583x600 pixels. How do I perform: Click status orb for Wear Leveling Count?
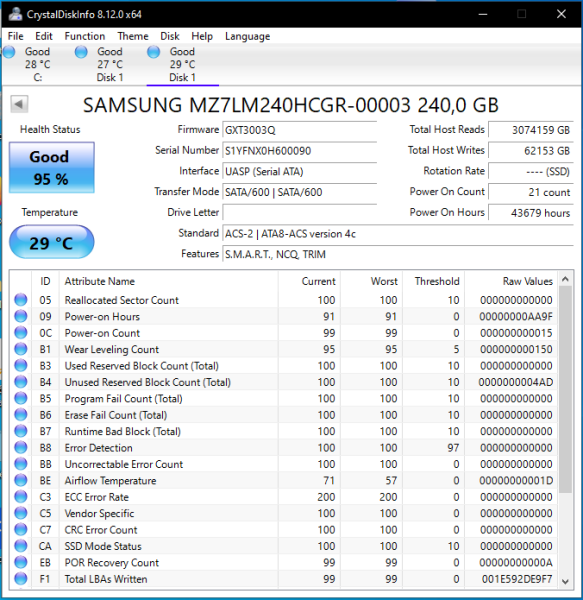tap(21, 349)
